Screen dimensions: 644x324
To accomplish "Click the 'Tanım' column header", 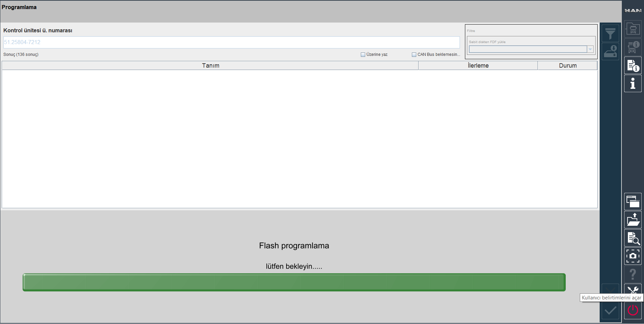I will pos(210,66).
